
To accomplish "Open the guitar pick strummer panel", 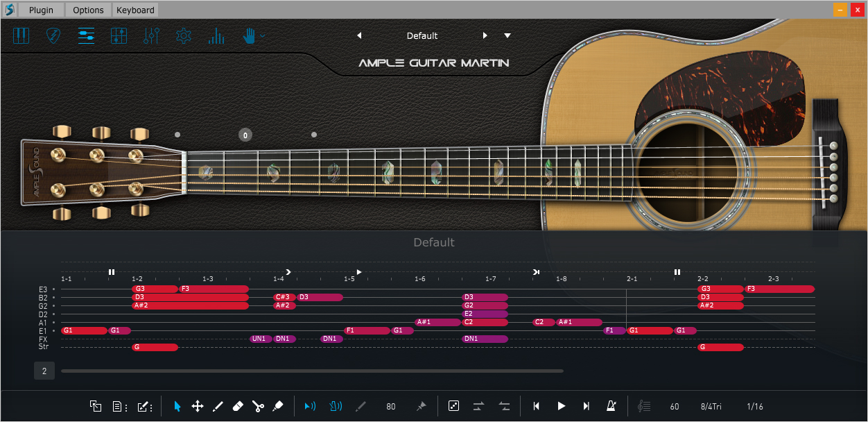I will click(53, 36).
